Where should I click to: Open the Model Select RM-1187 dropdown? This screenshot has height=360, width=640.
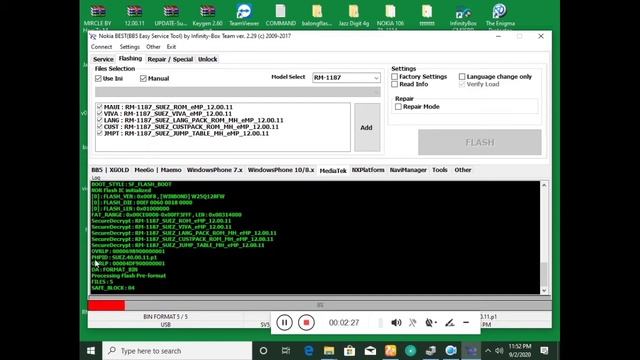(x=346, y=78)
